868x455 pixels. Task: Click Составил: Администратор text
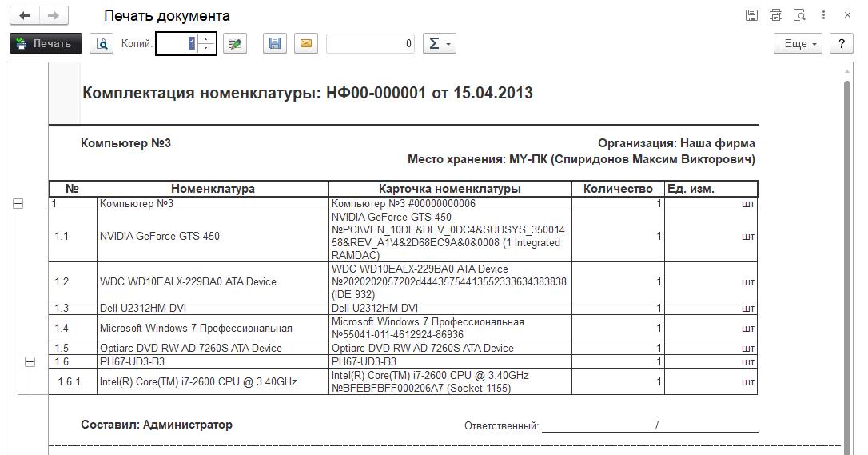[157, 425]
